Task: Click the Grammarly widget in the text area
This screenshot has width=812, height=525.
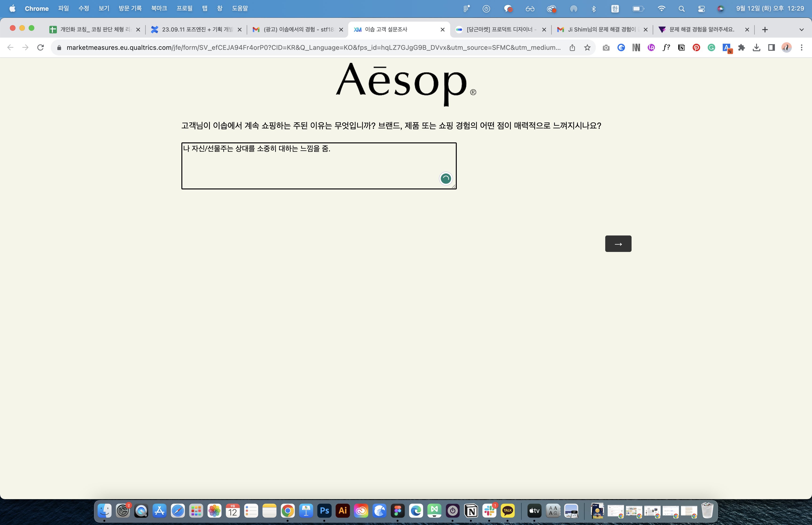Action: coord(446,178)
